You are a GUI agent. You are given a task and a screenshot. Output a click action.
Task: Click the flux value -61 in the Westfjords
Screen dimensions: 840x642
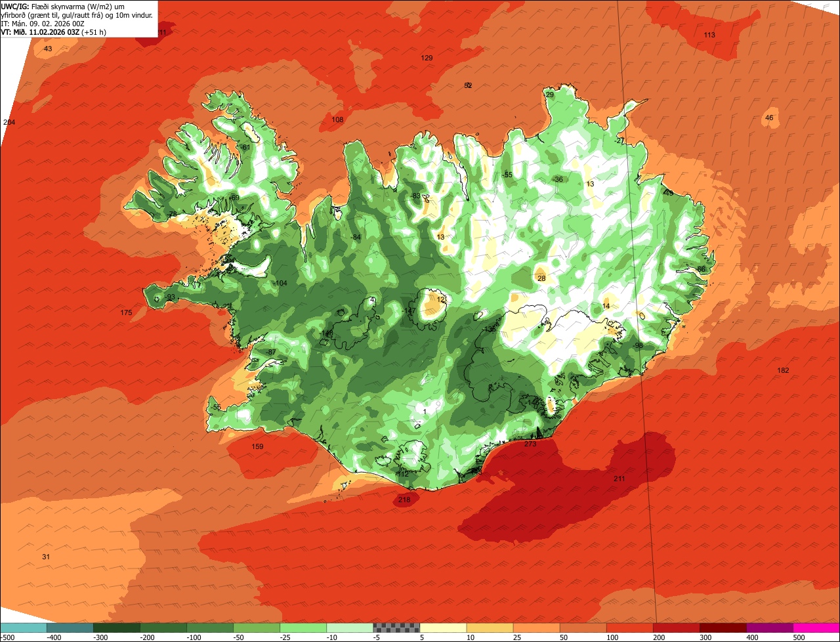click(x=245, y=147)
